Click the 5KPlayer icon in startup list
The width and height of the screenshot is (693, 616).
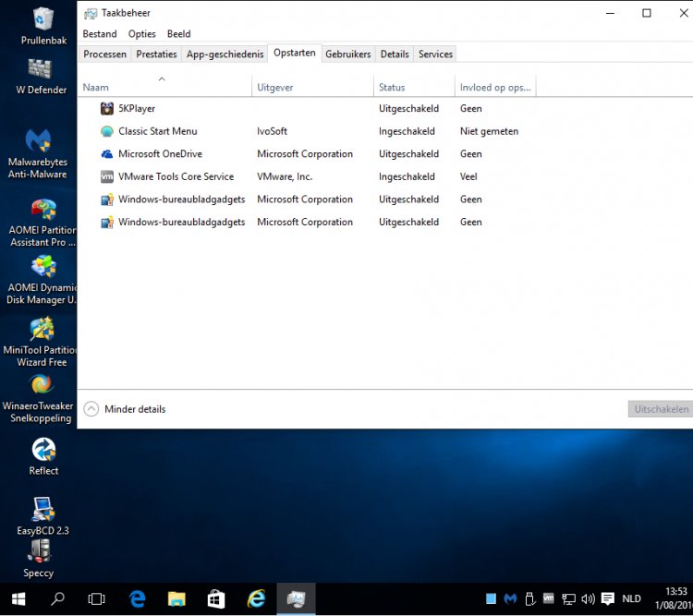click(107, 109)
